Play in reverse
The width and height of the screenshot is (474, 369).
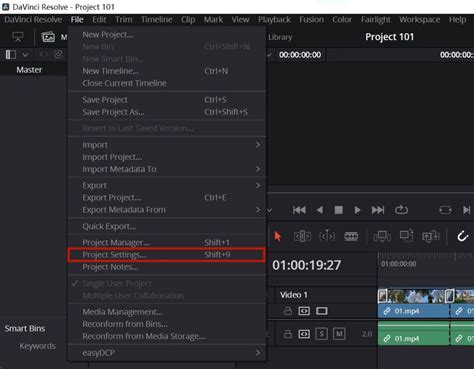click(319, 210)
